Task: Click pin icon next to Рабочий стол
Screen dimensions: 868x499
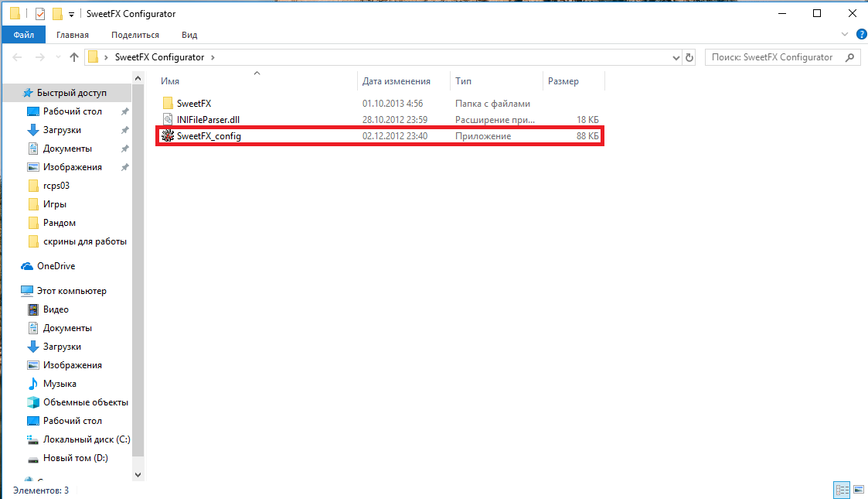Action: click(125, 111)
